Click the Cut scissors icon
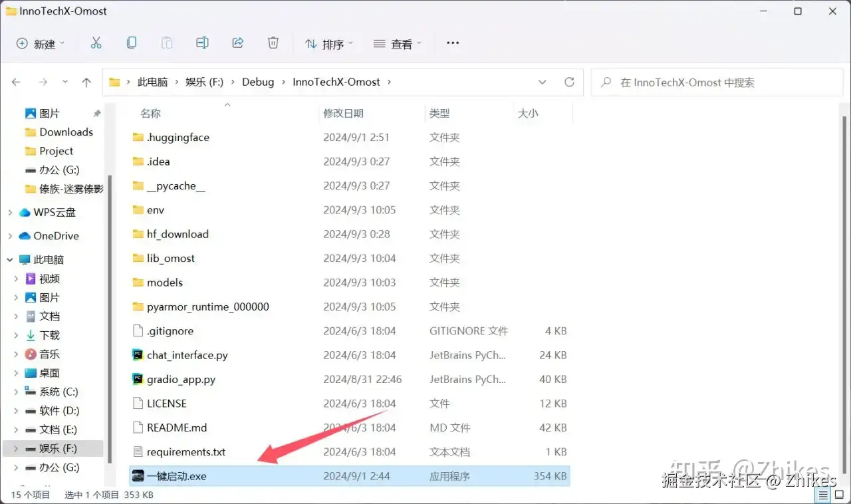This screenshot has width=851, height=504. tap(96, 43)
